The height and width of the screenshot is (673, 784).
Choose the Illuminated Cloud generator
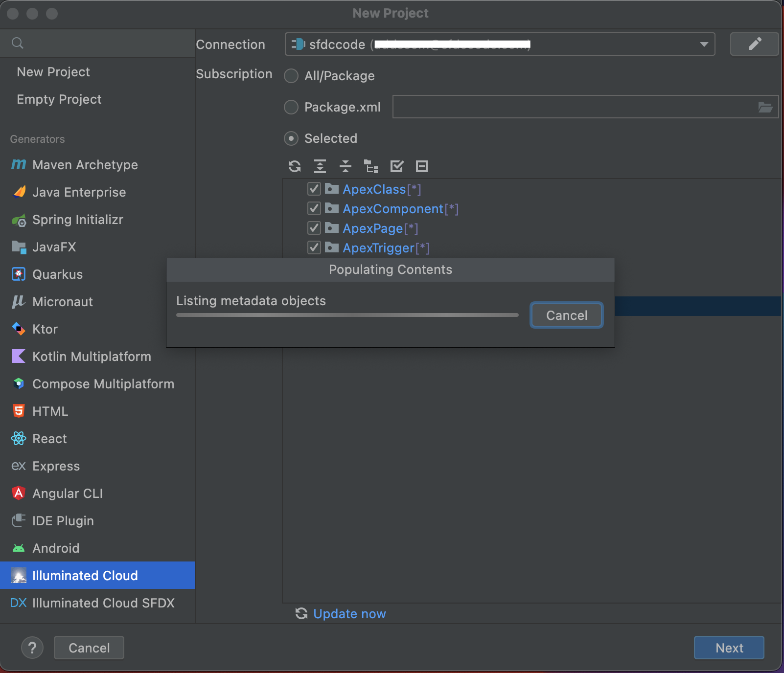point(97,576)
